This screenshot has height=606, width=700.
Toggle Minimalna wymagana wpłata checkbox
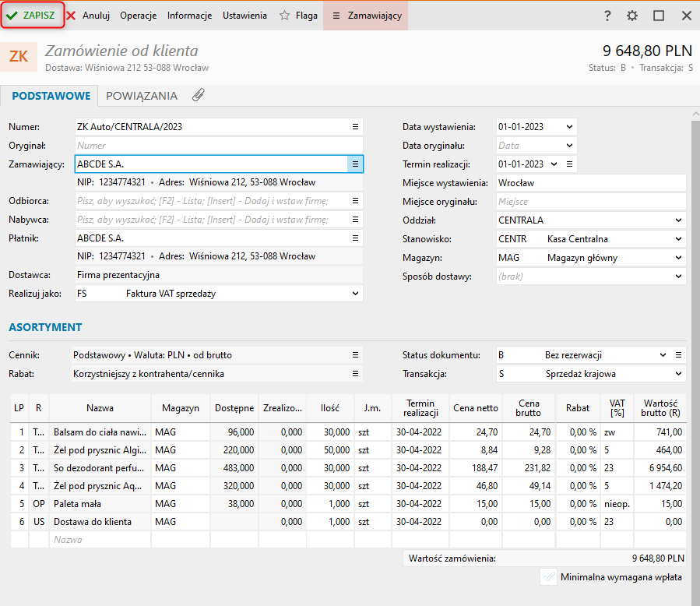(x=549, y=577)
